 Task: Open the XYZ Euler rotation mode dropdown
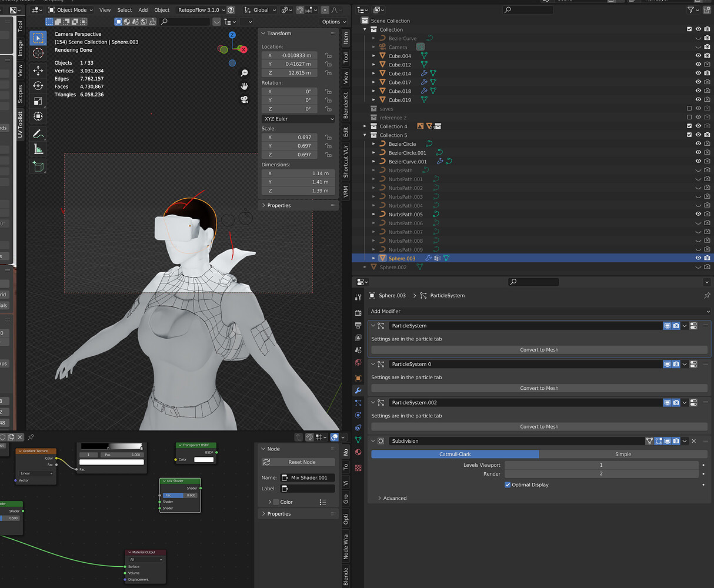click(x=299, y=119)
